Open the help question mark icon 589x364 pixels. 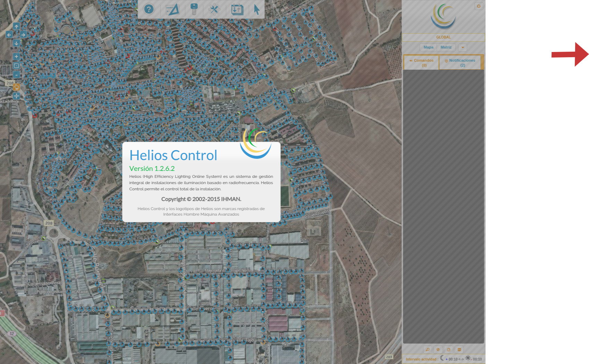149,9
